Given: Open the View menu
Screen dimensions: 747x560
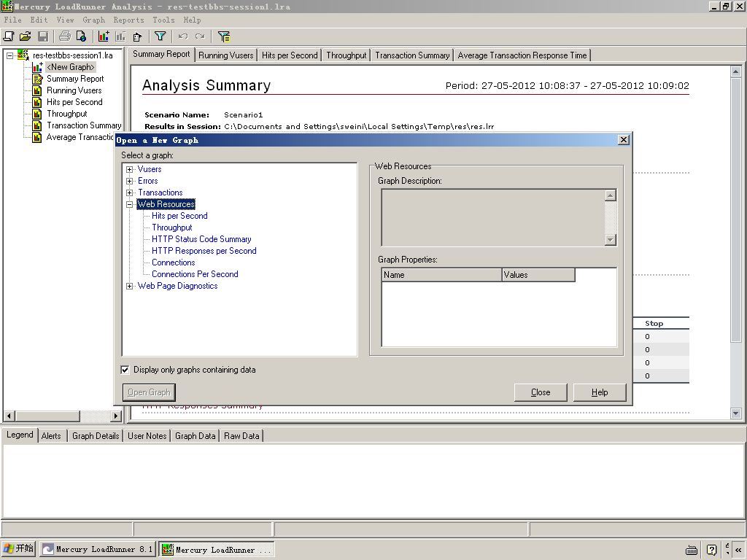Looking at the screenshot, I should pos(65,20).
